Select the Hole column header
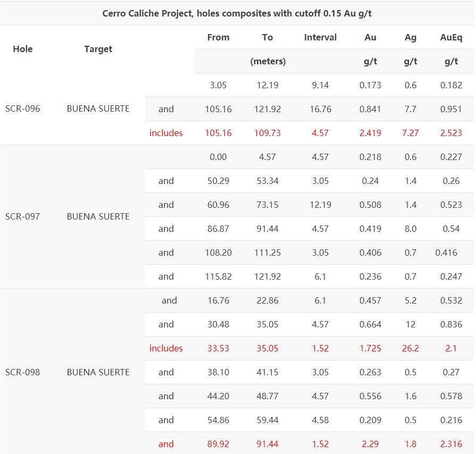 click(23, 49)
